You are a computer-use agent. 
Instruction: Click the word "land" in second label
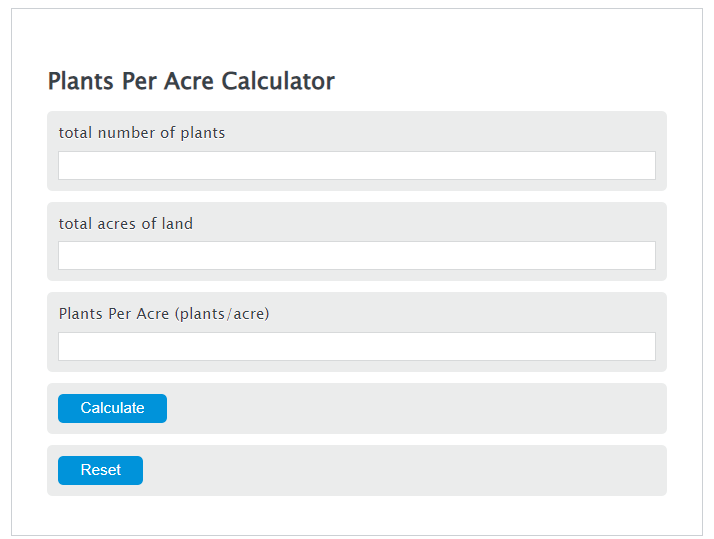click(177, 224)
